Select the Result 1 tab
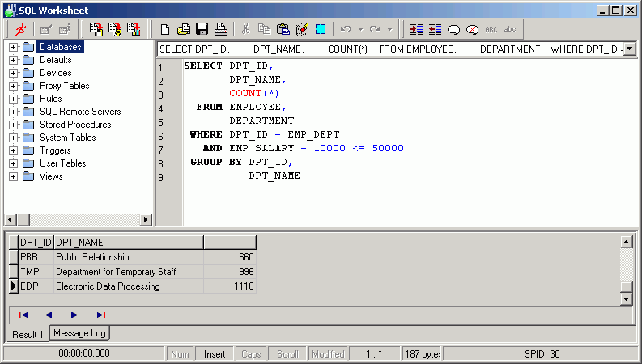 28,333
